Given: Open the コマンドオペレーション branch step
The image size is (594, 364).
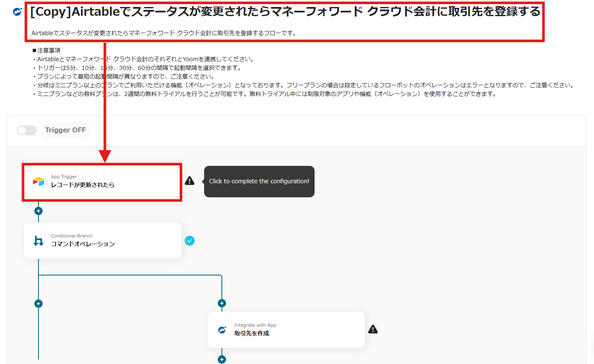Looking at the screenshot, I should tap(103, 241).
